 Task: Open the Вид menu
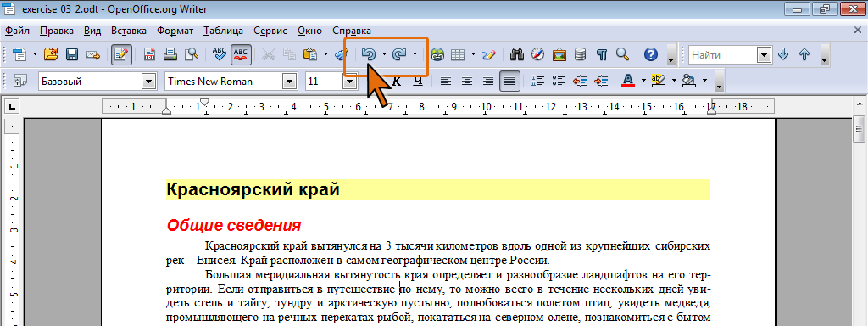click(93, 31)
